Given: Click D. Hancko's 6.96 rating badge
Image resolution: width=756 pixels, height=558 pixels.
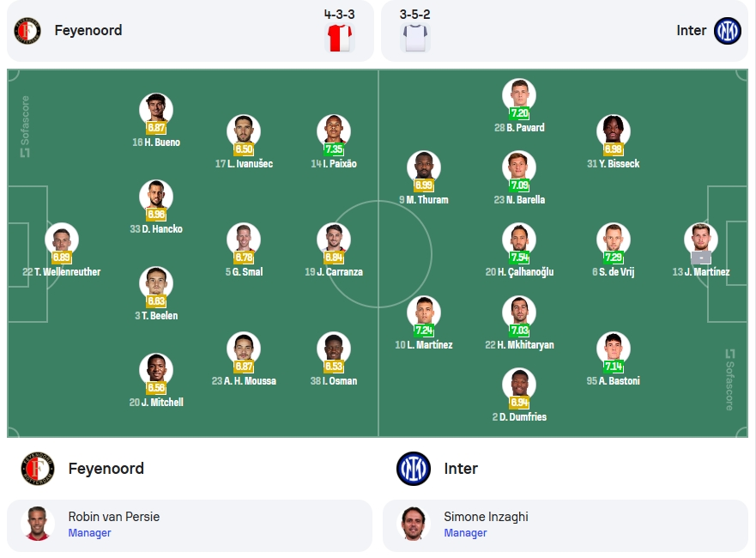Looking at the screenshot, I should pos(156,214).
